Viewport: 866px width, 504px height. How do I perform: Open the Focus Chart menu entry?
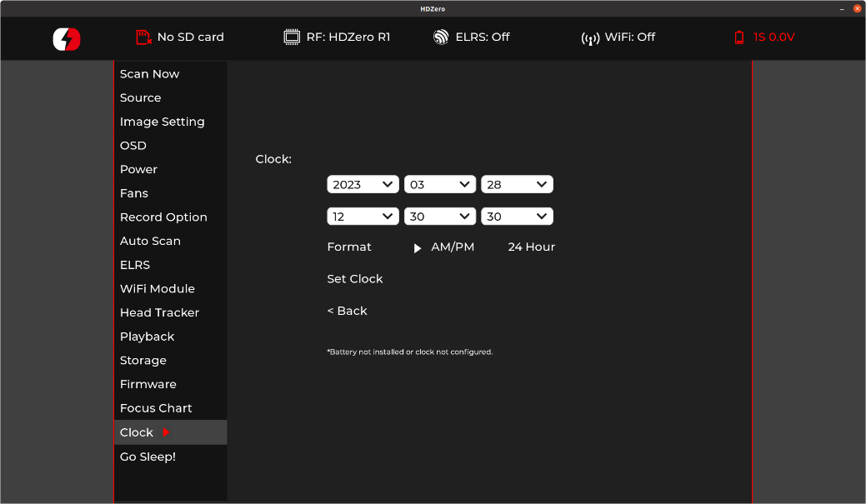click(x=156, y=408)
